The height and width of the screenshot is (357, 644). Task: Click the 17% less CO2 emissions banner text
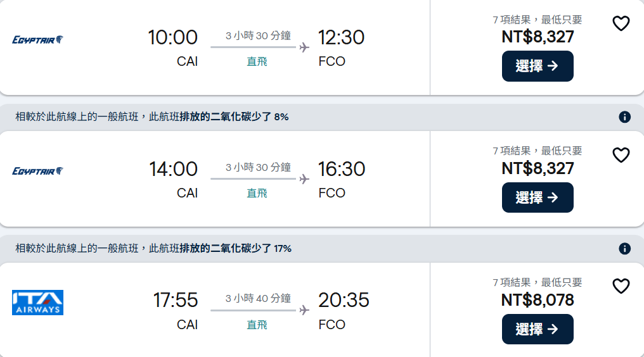point(153,249)
